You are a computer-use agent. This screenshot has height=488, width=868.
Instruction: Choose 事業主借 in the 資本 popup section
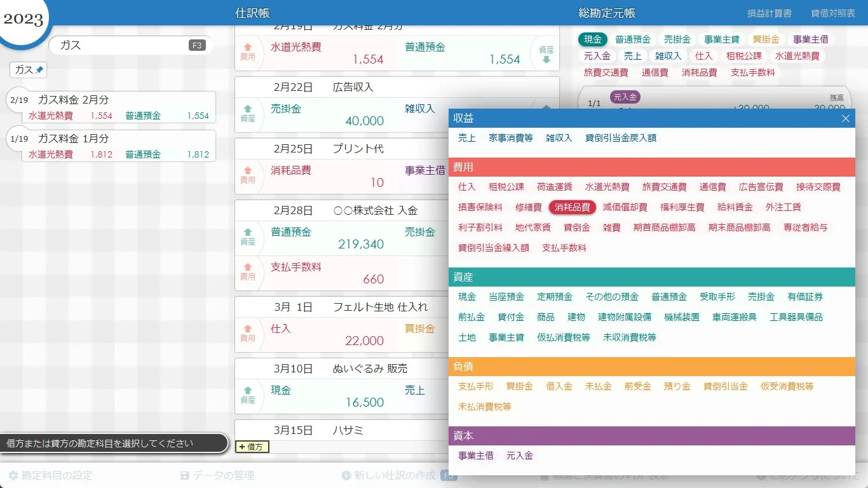coord(476,456)
